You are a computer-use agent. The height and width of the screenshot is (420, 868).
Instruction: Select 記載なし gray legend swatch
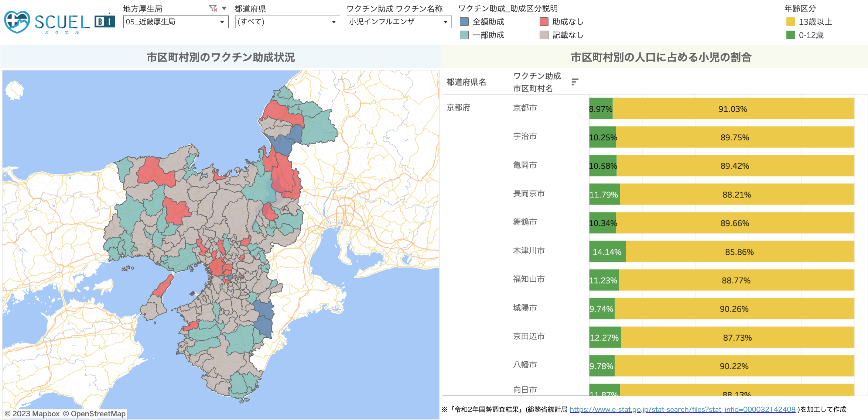(544, 35)
